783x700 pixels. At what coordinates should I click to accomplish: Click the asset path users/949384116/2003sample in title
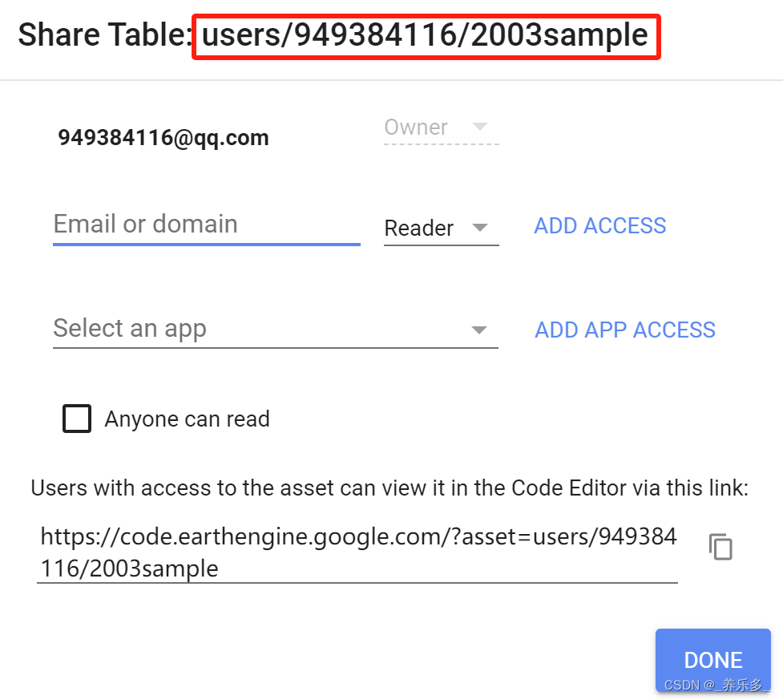click(x=425, y=35)
